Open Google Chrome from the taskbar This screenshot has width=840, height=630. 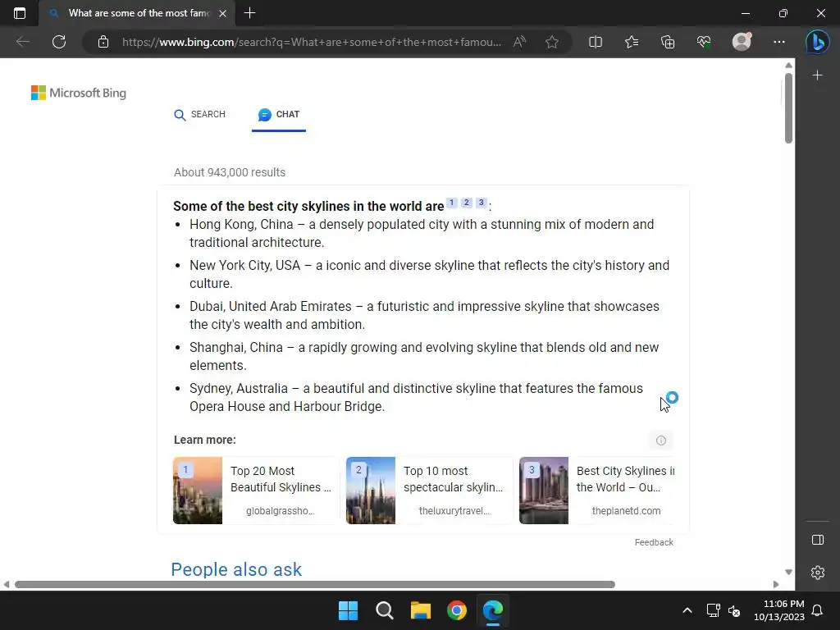point(456,610)
